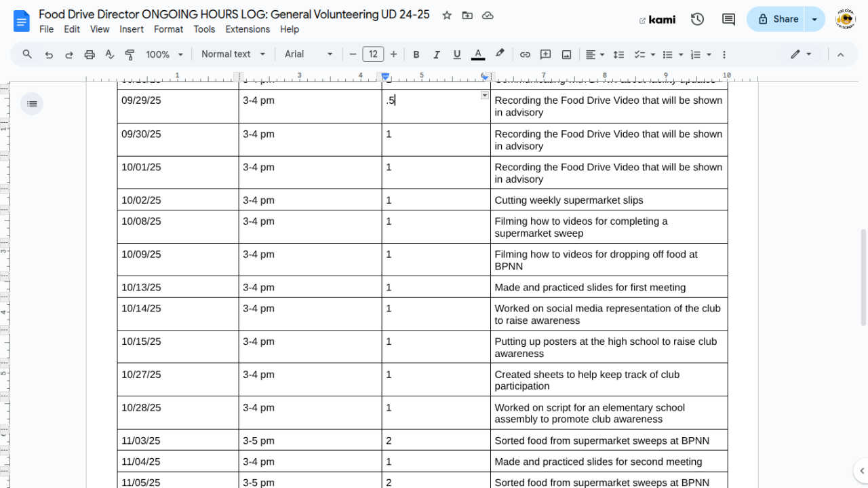
Task: Open the File menu
Action: point(46,29)
